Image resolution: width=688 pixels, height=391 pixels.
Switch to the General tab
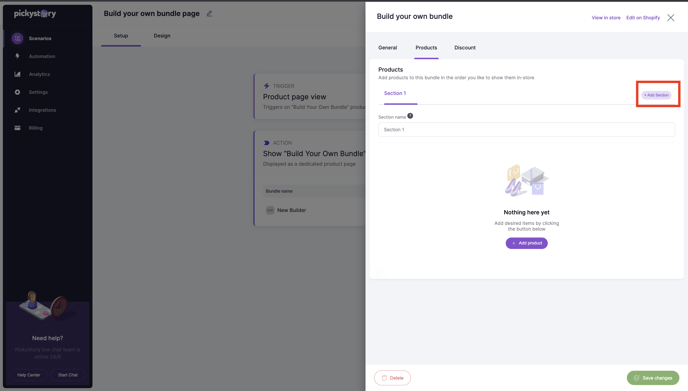coord(387,47)
